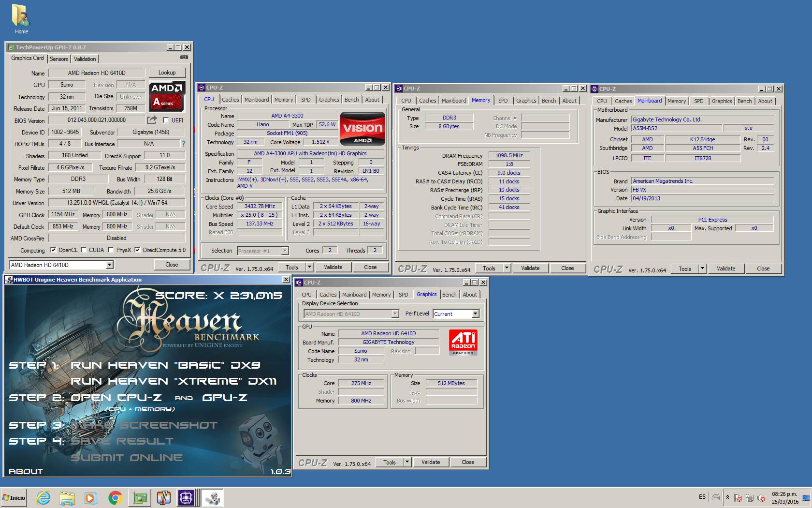Screen dimensions: 812x508
Task: Open Caches tab in CPU-Z CPU window
Action: [x=231, y=100]
